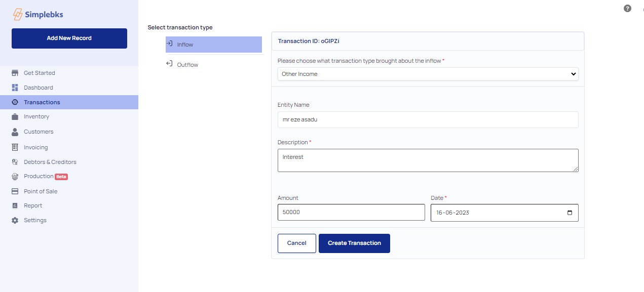Click the Inventory briefcase icon
This screenshot has height=292, width=644.
point(15,116)
